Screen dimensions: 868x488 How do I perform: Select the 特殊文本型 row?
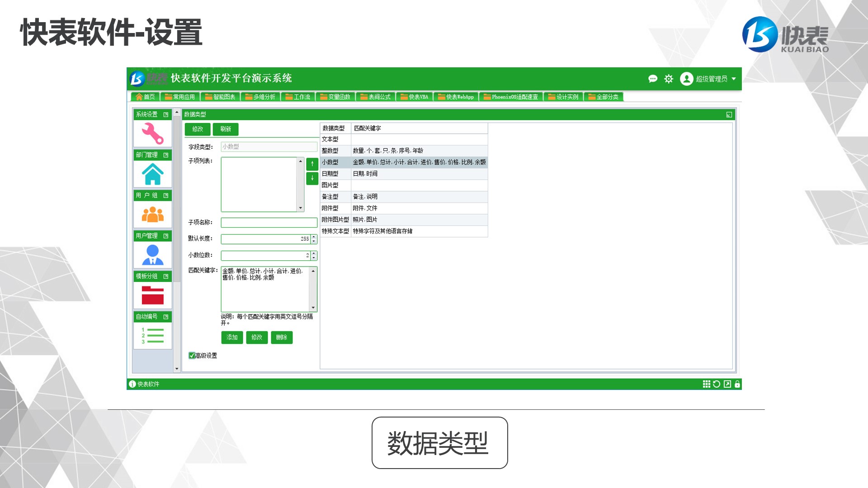click(x=404, y=231)
